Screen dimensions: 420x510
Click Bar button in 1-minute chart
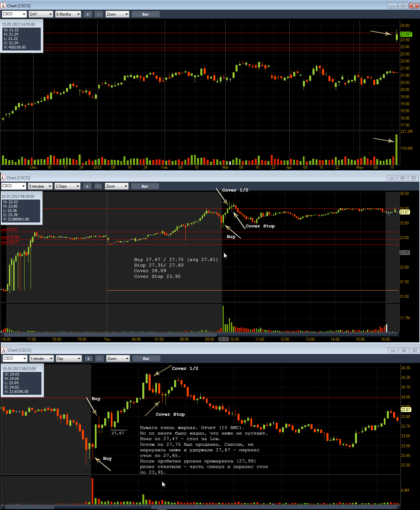tap(146, 358)
